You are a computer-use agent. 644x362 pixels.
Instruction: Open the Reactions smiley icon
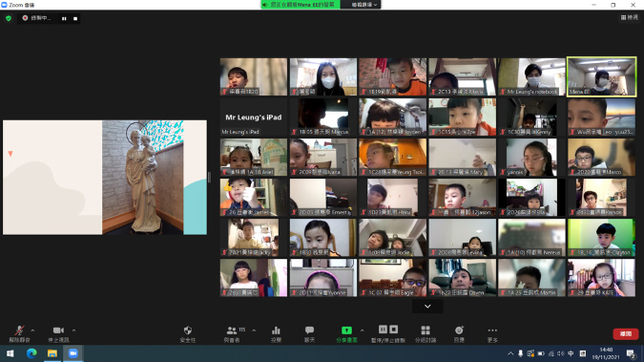coord(459,330)
